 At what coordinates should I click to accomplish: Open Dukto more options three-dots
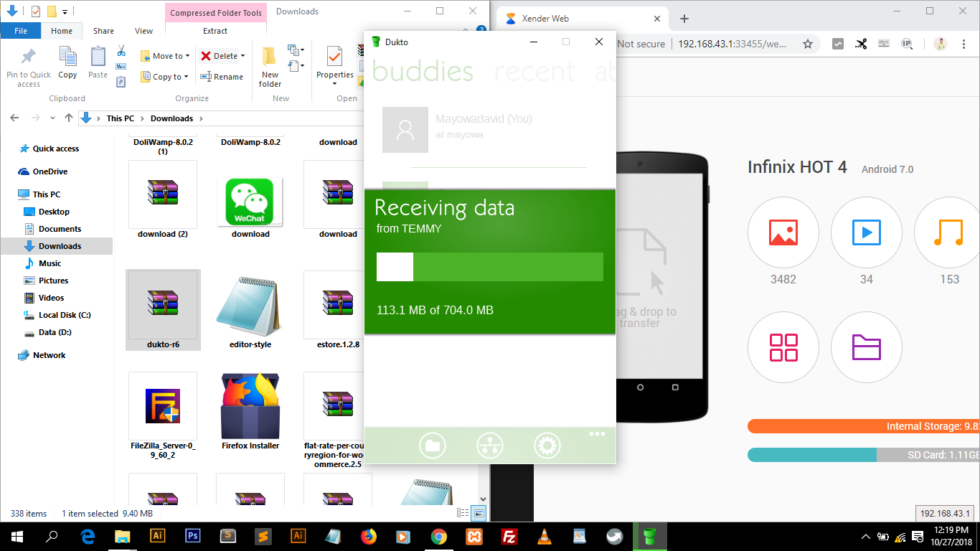(597, 433)
